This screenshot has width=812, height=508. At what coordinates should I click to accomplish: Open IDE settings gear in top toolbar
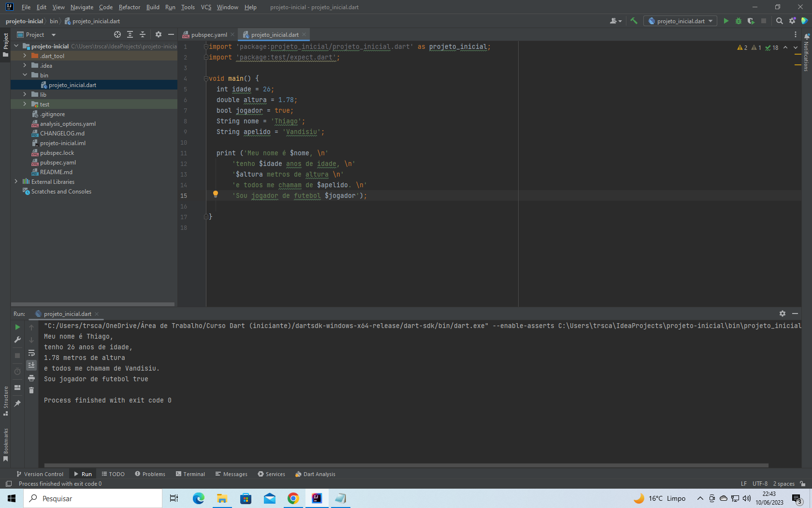coord(792,21)
